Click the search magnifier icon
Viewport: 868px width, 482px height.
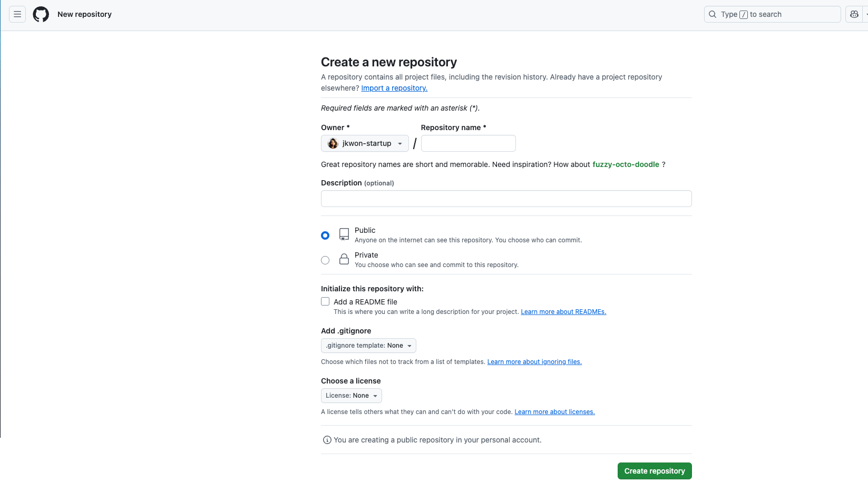coord(713,14)
